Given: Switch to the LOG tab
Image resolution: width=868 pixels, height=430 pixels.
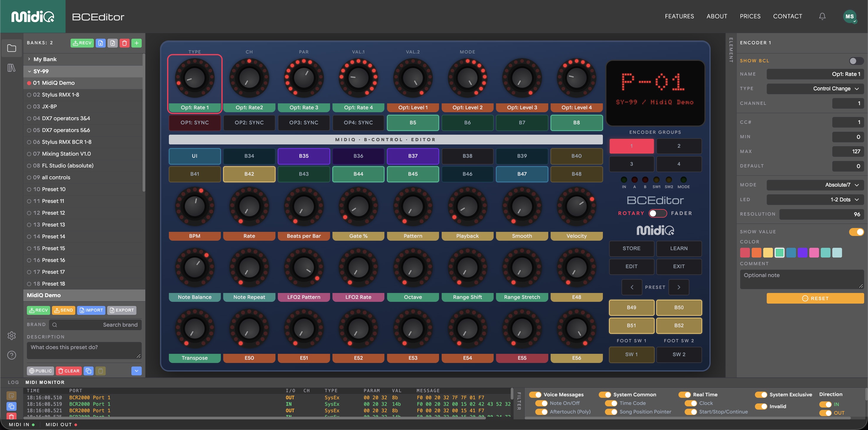Looking at the screenshot, I should (13, 382).
